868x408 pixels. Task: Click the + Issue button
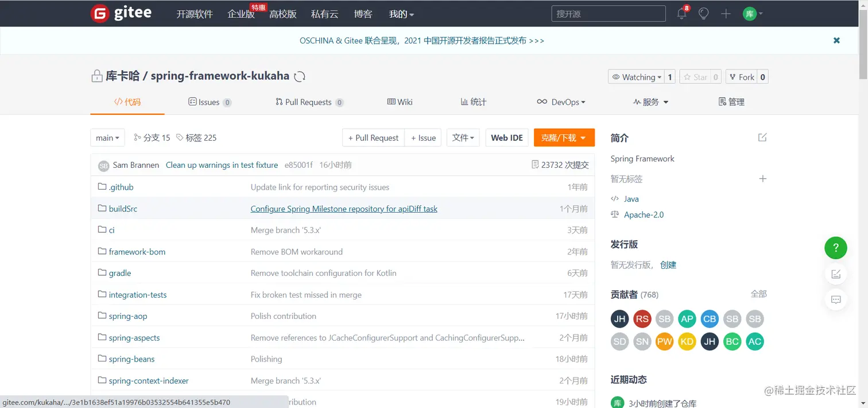pos(423,137)
